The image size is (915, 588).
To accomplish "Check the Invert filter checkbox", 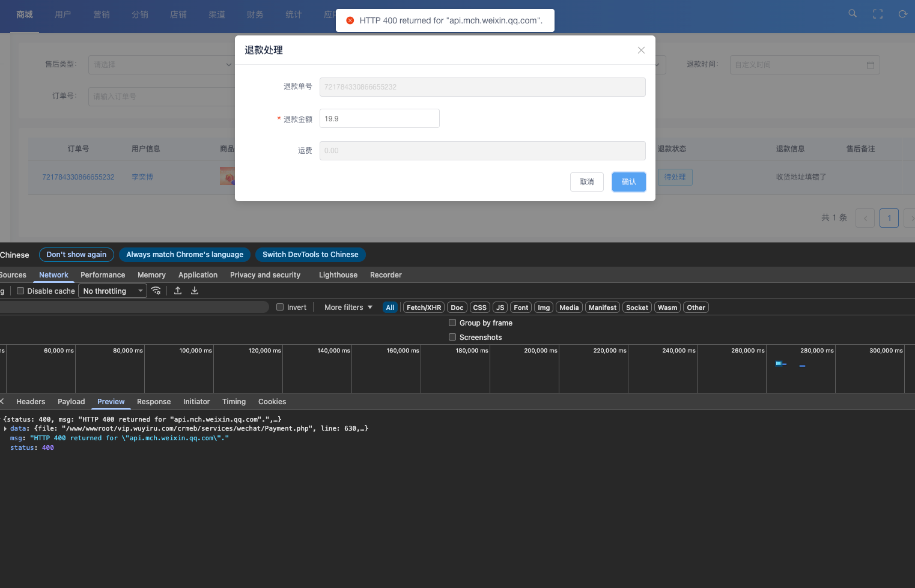I will (280, 307).
